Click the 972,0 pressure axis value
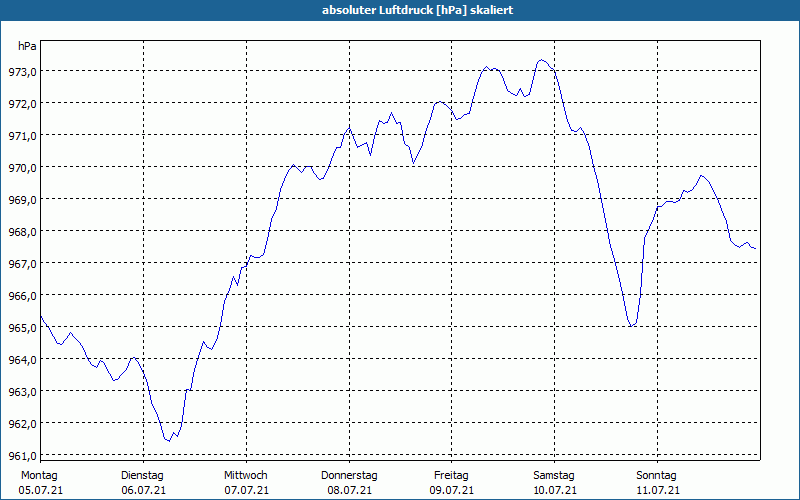 click(x=22, y=104)
